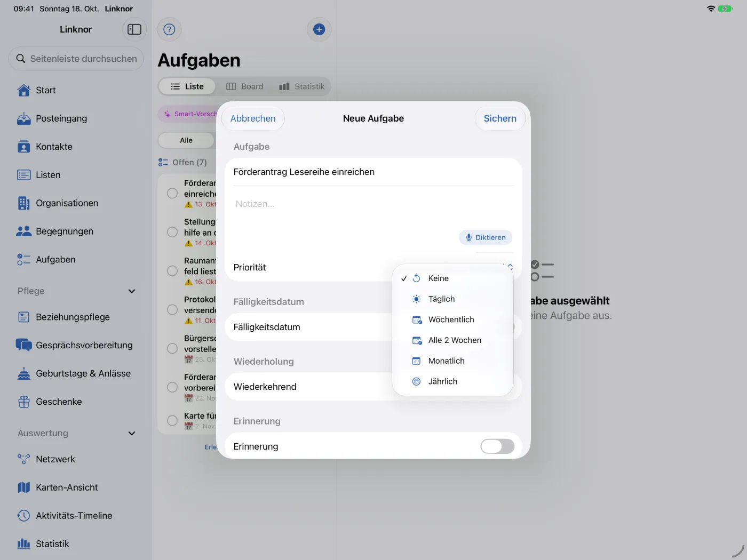Open Organisationen in the sidebar
Image resolution: width=747 pixels, height=560 pixels.
[x=76, y=203]
